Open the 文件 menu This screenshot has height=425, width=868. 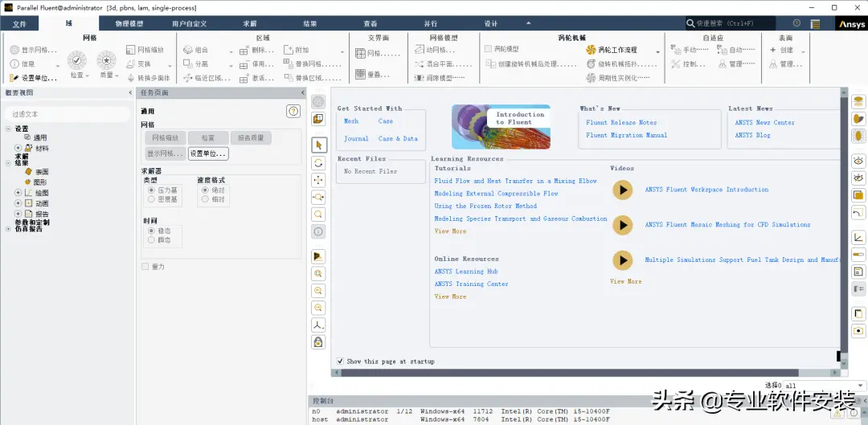[19, 24]
